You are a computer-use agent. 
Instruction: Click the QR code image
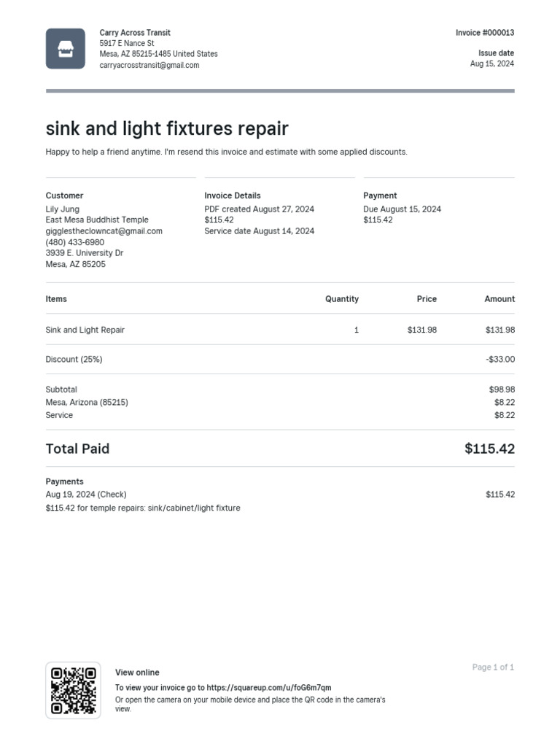[x=73, y=690]
